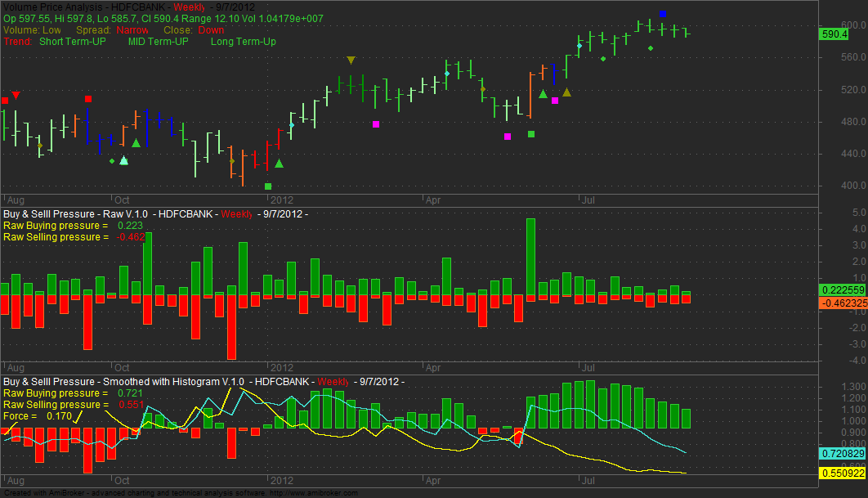Click the Jul date label under the price chart
The height and width of the screenshot is (498, 868).
point(588,200)
